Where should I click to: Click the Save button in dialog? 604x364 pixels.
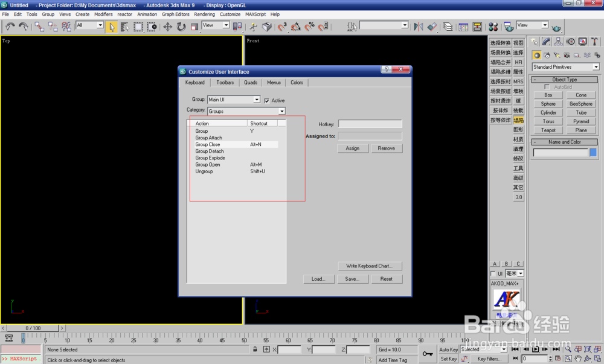coord(353,279)
